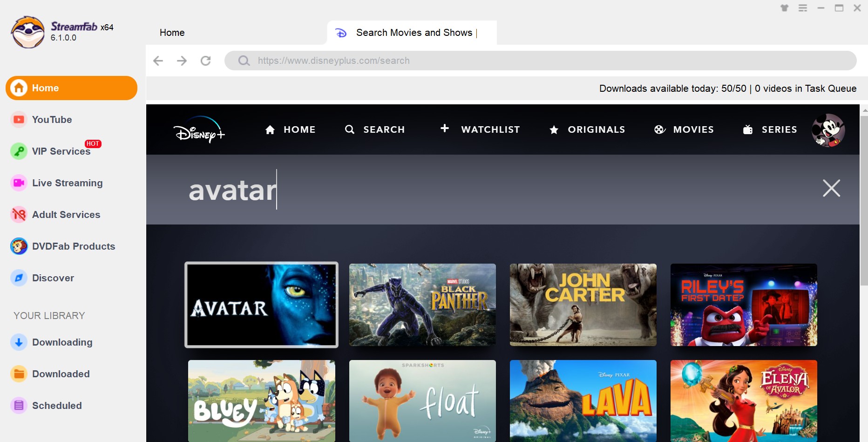This screenshot has height=442, width=868.
Task: Click the YOUR LIBRARY heading
Action: pos(49,316)
